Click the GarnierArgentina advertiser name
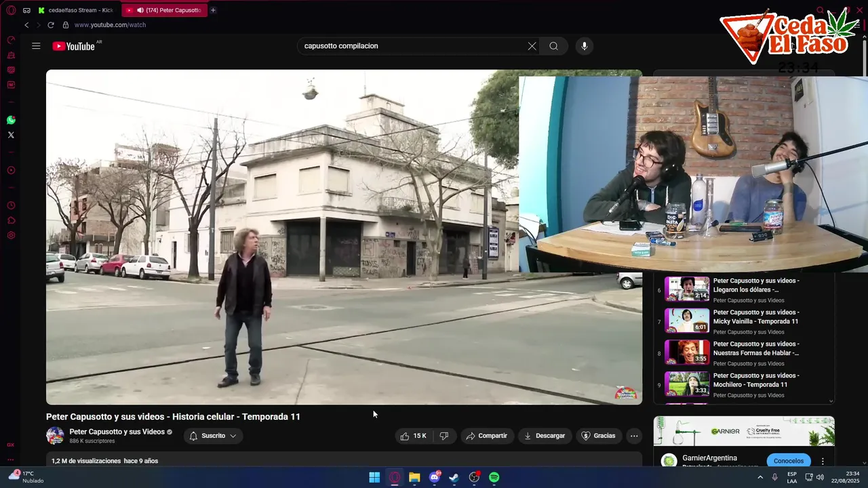Viewport: 868px width, 488px height. [709, 458]
